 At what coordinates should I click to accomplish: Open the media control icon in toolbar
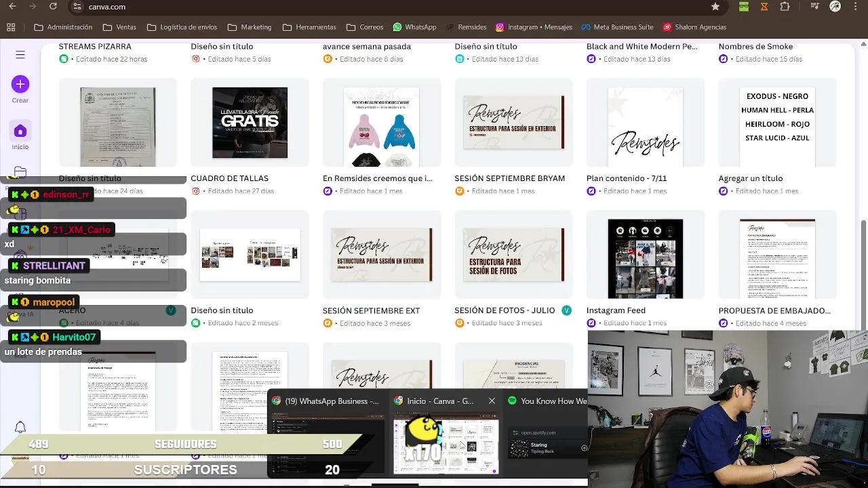point(814,7)
